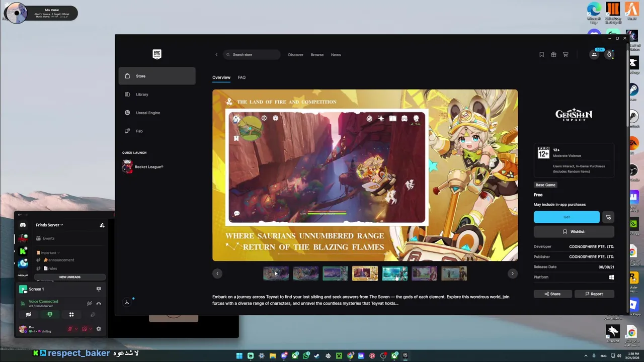The width and height of the screenshot is (644, 362).
Task: Open Discord home icon
Action: [23, 225]
